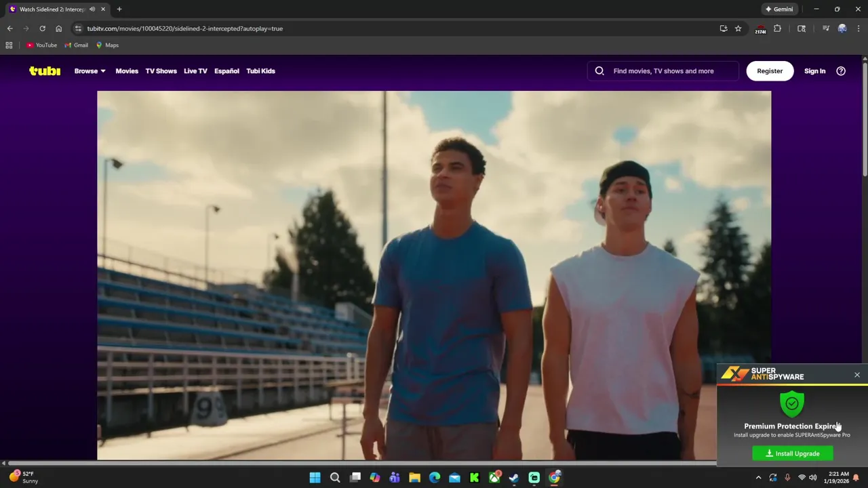Go to Live TV
This screenshot has height=488, width=868.
[195, 70]
